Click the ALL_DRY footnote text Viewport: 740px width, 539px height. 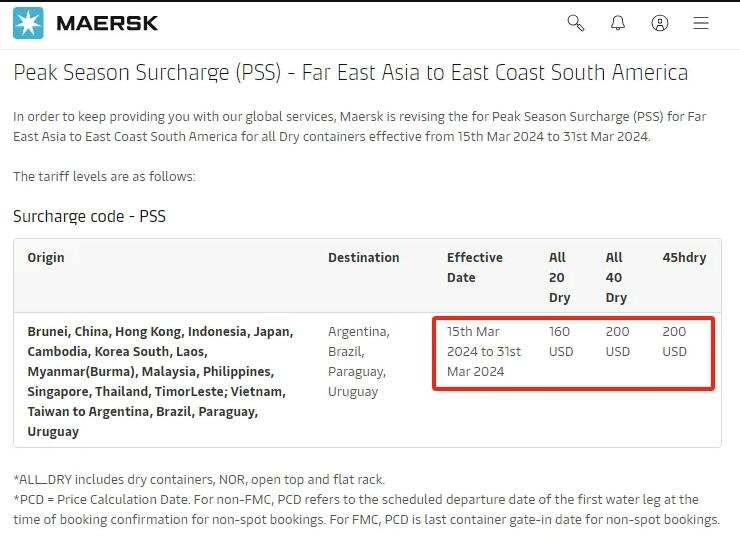coord(198,479)
